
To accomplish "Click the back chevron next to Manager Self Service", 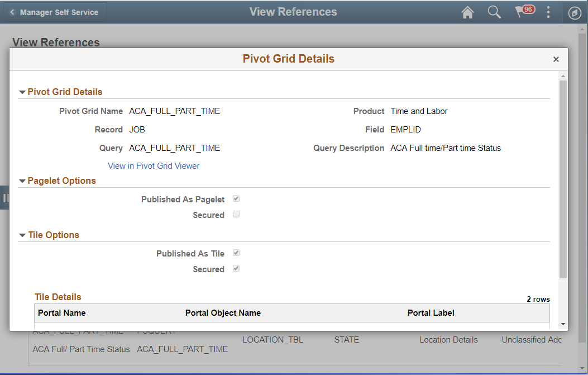I will click(13, 11).
